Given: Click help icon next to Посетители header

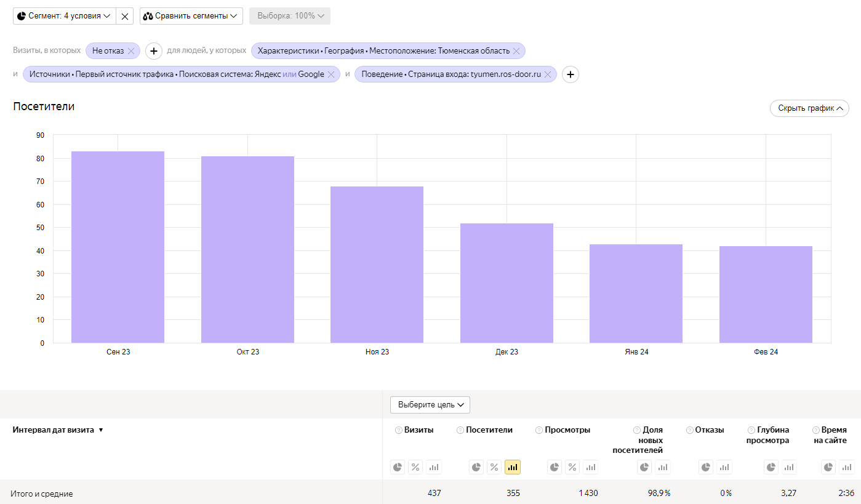Looking at the screenshot, I should pos(460,430).
